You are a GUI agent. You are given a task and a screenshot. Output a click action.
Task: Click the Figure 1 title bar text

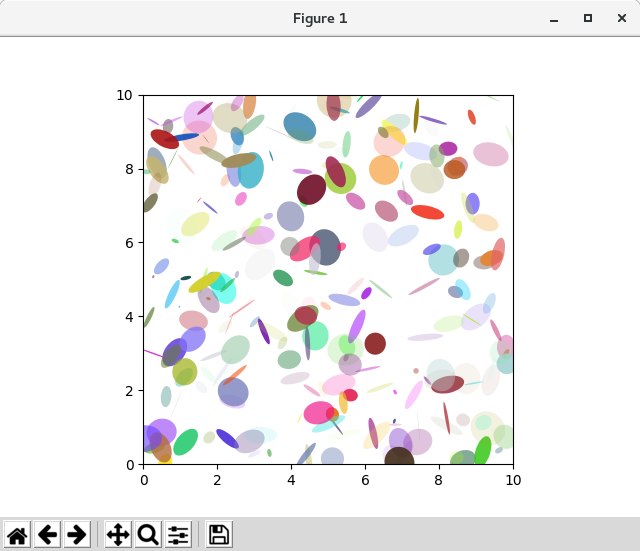[x=320, y=18]
